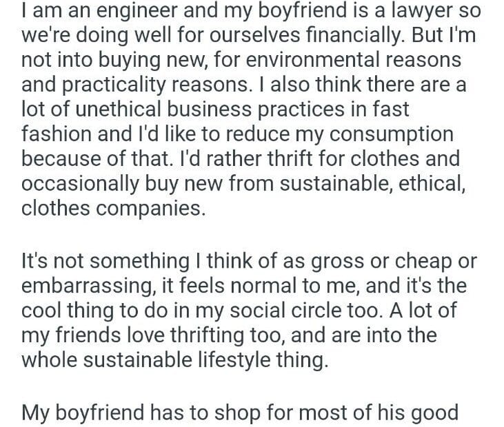Screen dimensions: 504x427
Task: Click the word "social"
Action: pyautogui.click(x=269, y=311)
